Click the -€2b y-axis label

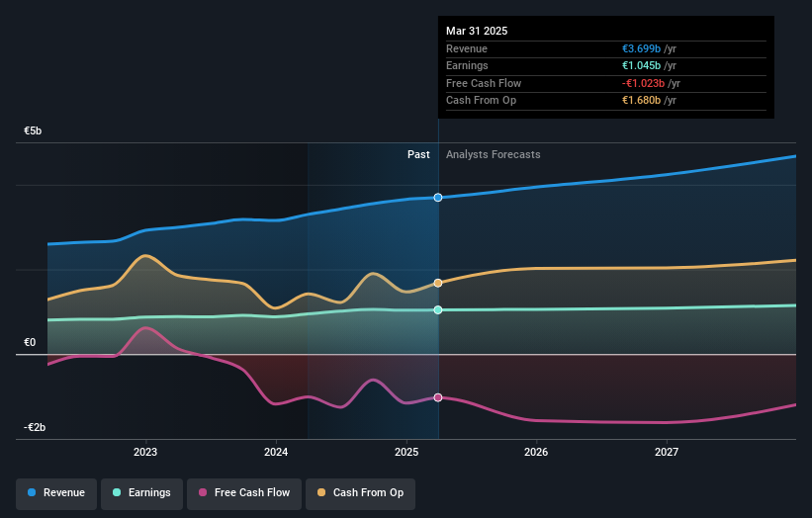(35, 427)
